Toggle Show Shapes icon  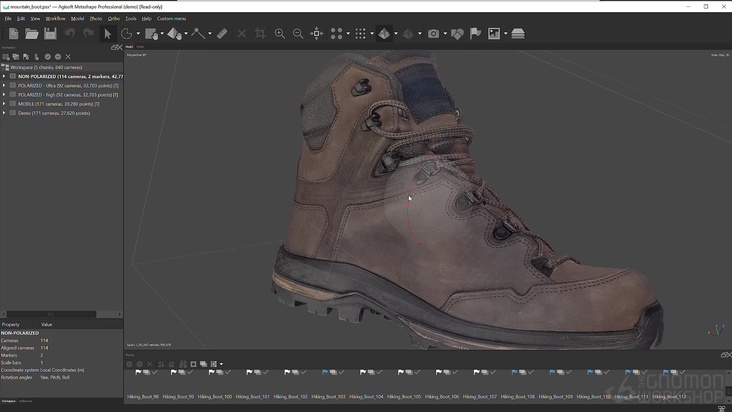click(x=457, y=34)
